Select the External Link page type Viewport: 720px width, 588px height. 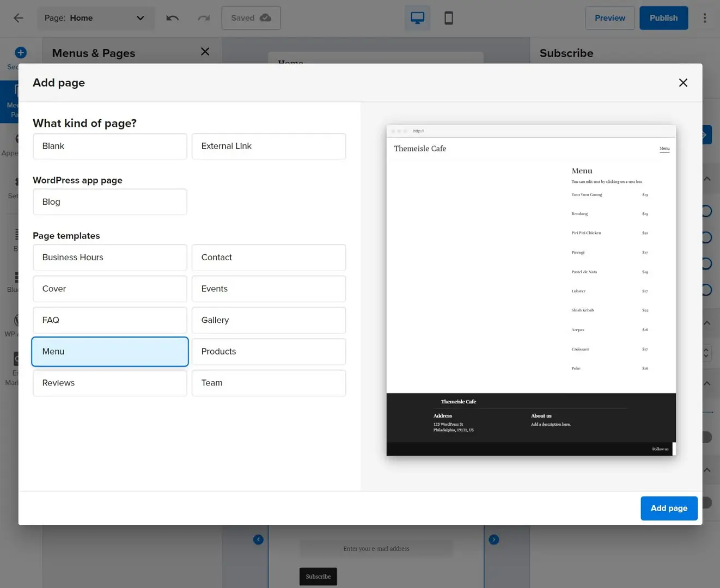[x=269, y=146]
